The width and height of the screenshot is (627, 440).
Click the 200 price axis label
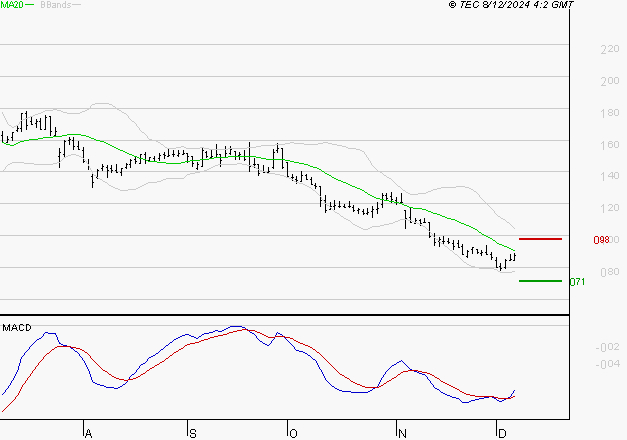pyautogui.click(x=610, y=81)
